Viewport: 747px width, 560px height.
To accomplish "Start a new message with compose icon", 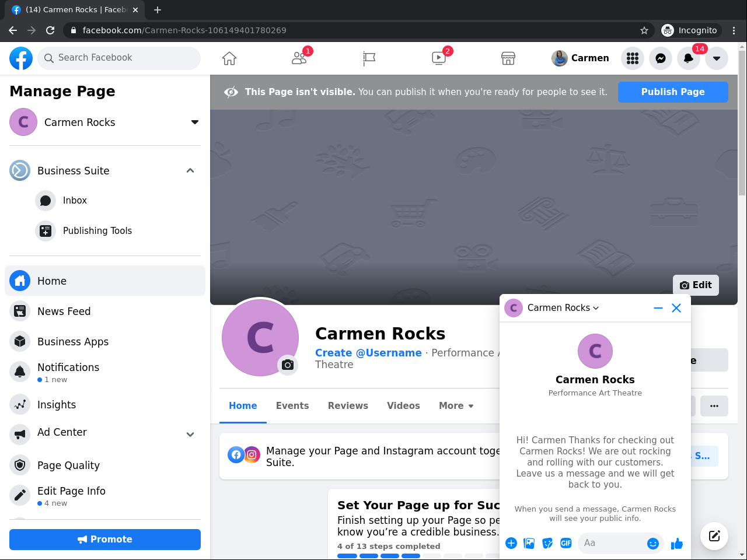I will pyautogui.click(x=714, y=536).
